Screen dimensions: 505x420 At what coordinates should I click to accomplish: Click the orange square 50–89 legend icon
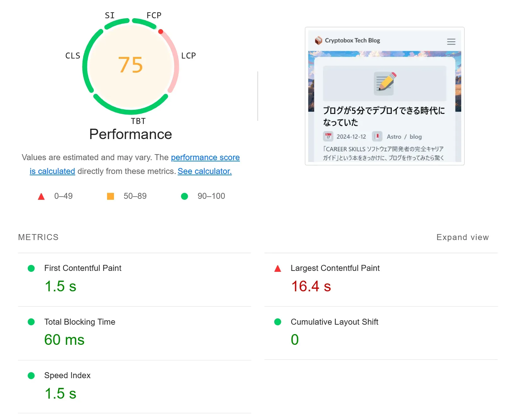(x=111, y=196)
